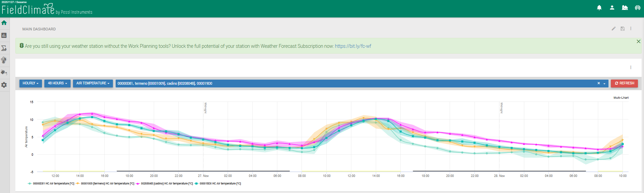Screen dimensions: 644x193
Task: Open farm and fields icon in header
Action: (x=625, y=8)
